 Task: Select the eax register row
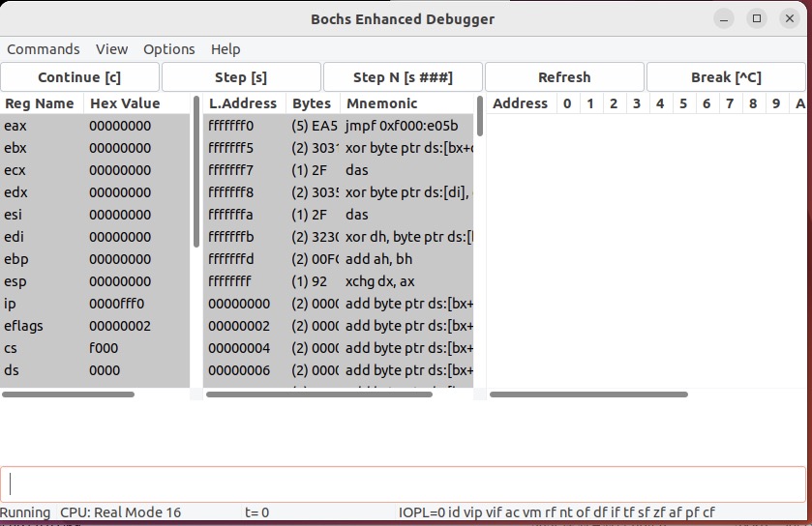95,126
